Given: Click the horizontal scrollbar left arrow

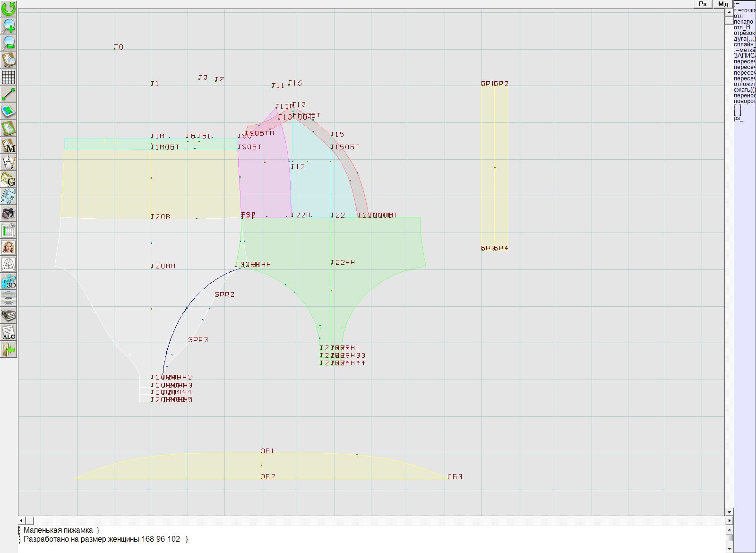Looking at the screenshot, I should (x=21, y=520).
